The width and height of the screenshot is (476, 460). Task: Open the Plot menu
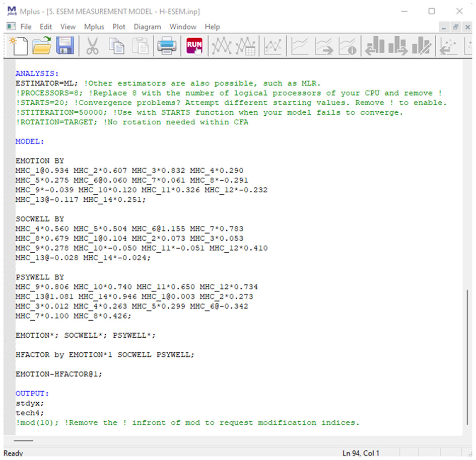point(119,27)
